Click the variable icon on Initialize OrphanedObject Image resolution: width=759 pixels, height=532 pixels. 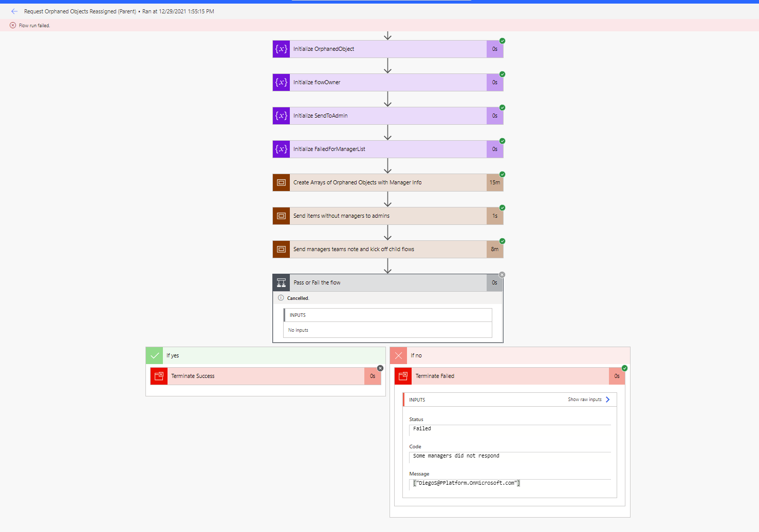pyautogui.click(x=281, y=49)
